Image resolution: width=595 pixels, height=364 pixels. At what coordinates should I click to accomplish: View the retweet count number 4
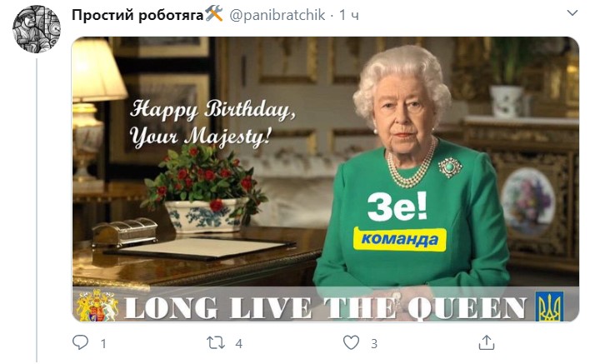point(238,343)
